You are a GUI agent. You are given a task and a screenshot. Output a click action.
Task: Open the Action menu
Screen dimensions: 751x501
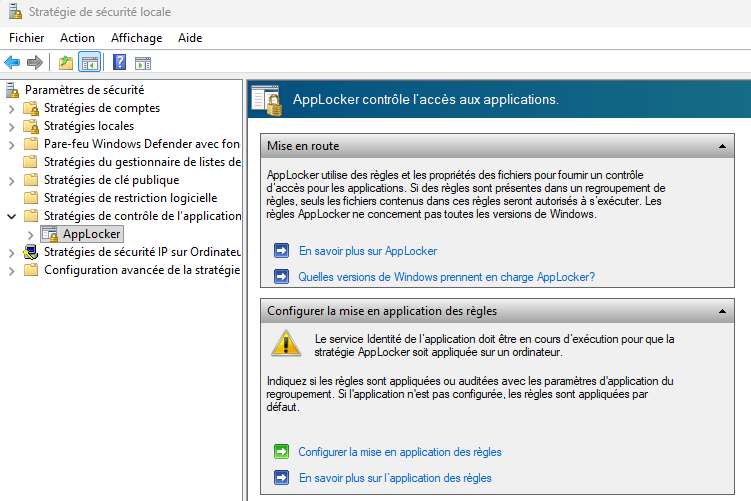77,38
